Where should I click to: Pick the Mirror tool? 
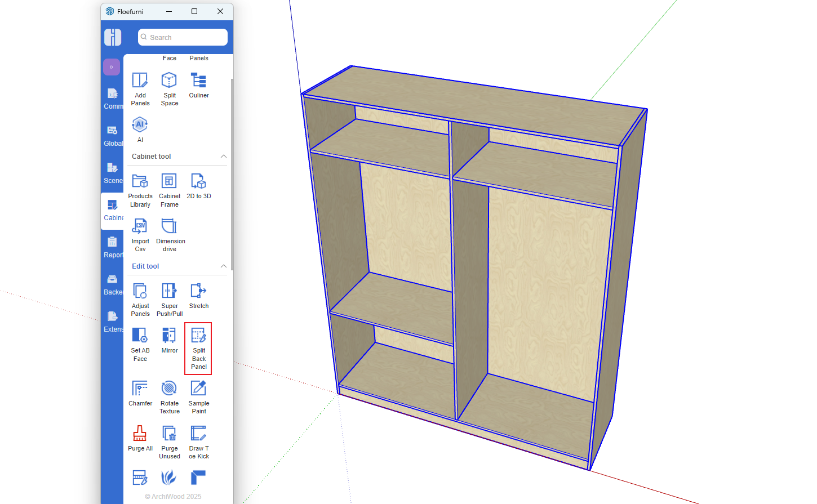pyautogui.click(x=169, y=341)
